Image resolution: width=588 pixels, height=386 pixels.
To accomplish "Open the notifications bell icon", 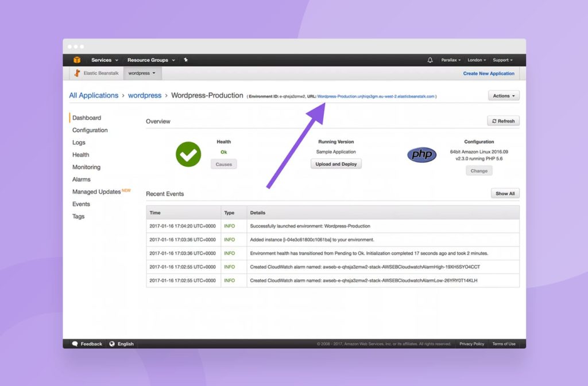I will click(x=430, y=60).
